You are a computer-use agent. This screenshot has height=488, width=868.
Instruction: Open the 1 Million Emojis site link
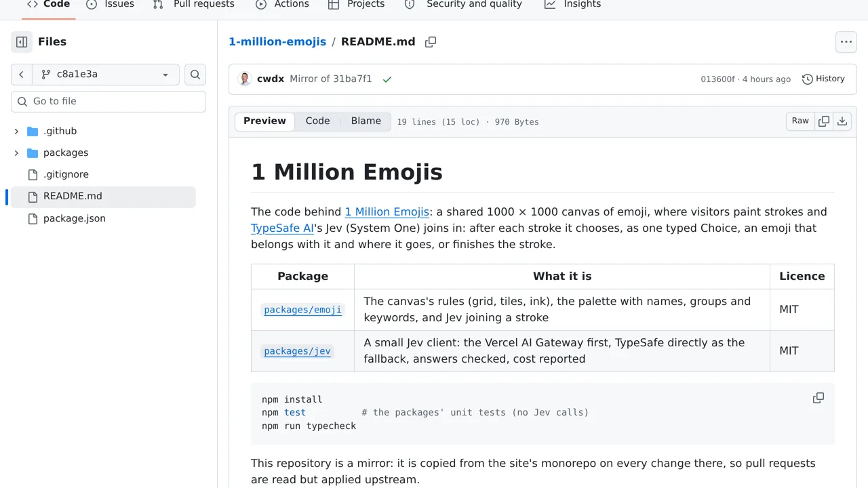click(x=387, y=212)
